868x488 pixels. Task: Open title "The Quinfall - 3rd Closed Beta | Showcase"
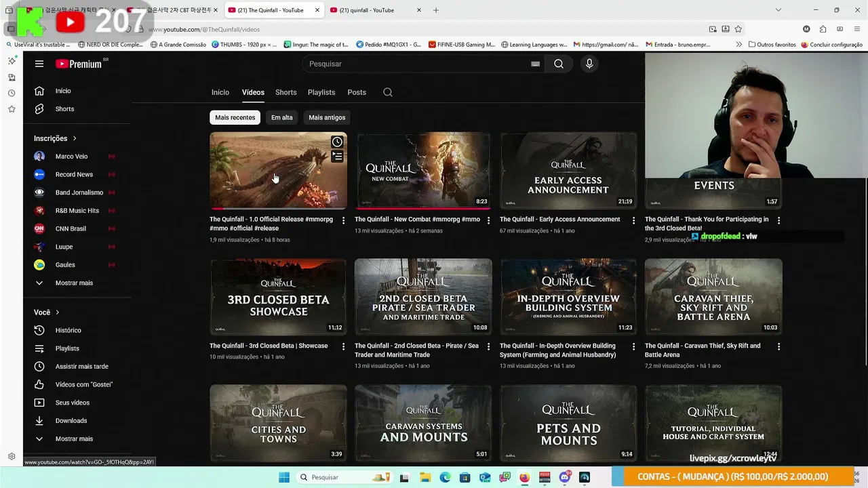coord(269,346)
